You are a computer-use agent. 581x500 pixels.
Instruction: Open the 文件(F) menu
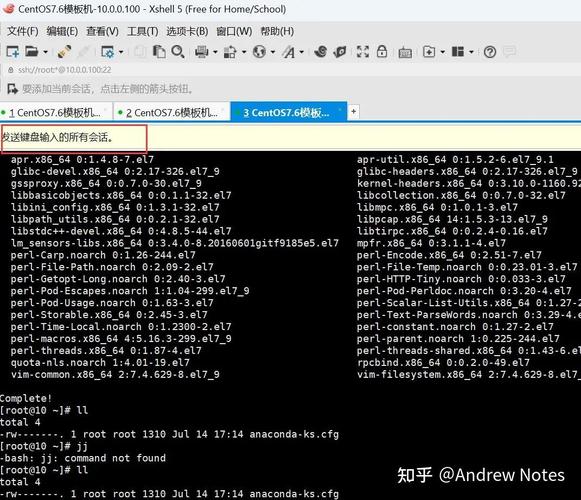[23, 32]
